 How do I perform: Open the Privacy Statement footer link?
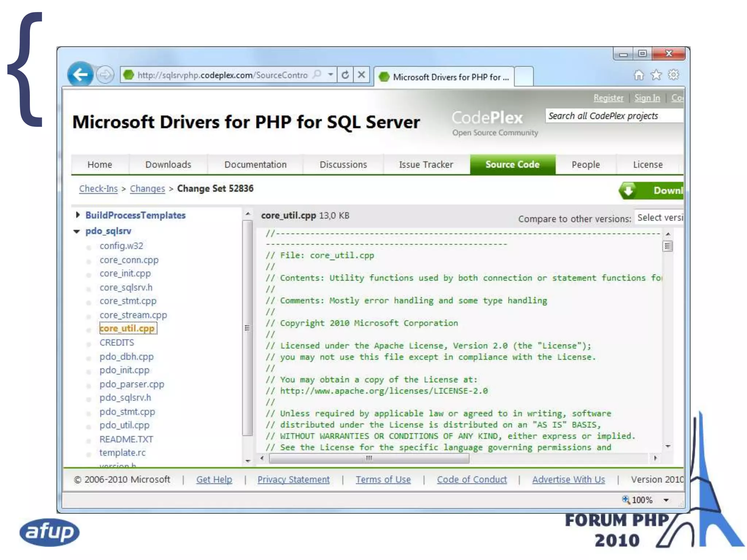293,479
